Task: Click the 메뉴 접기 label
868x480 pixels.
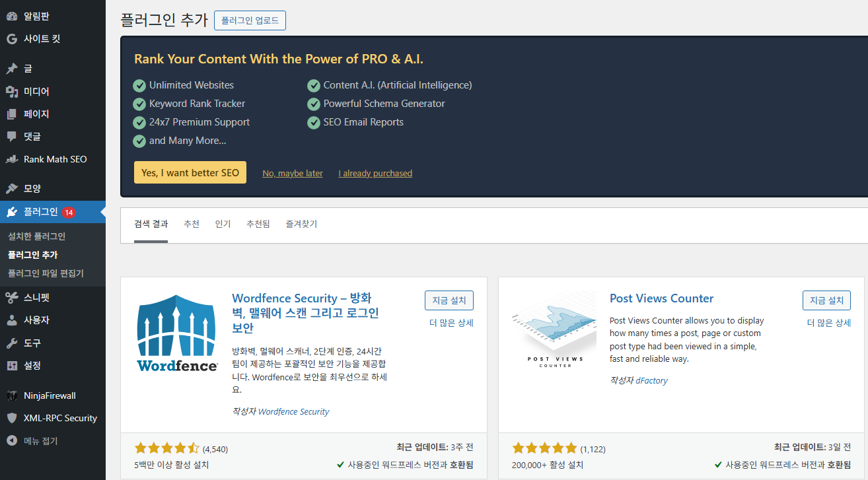Action: (x=41, y=441)
